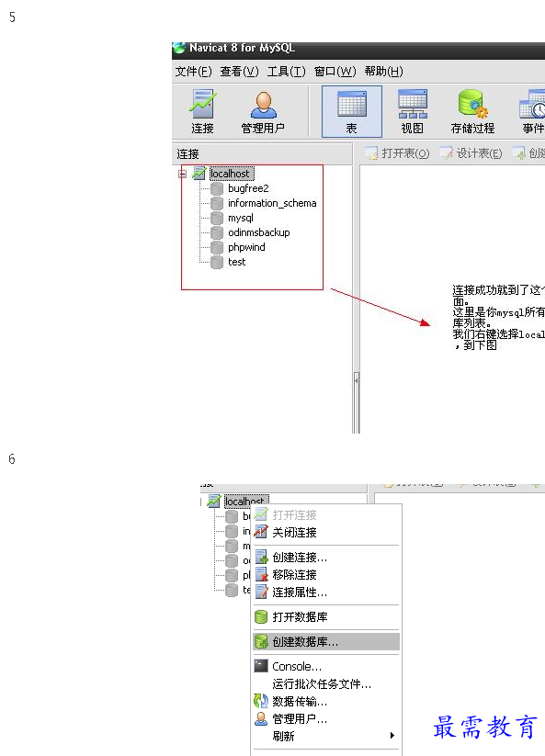Open 存储过程 (Stored Procedure) in the toolbar
Screen dimensions: 545x756
click(x=472, y=112)
